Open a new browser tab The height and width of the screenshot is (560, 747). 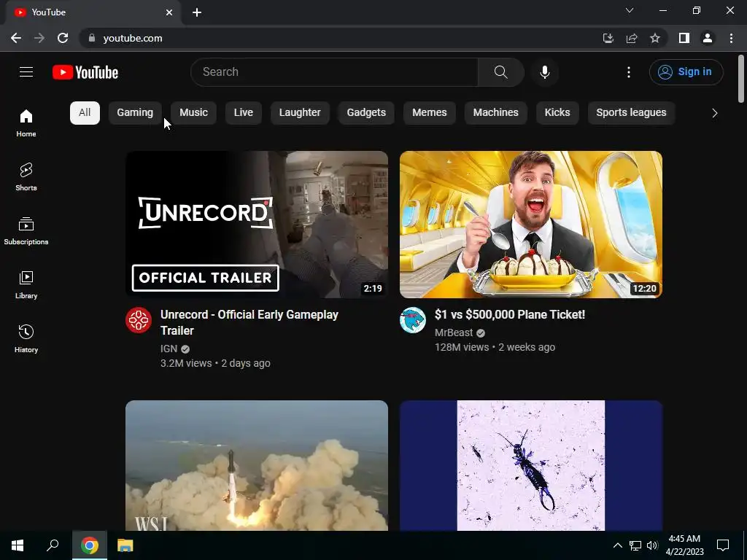(x=197, y=12)
